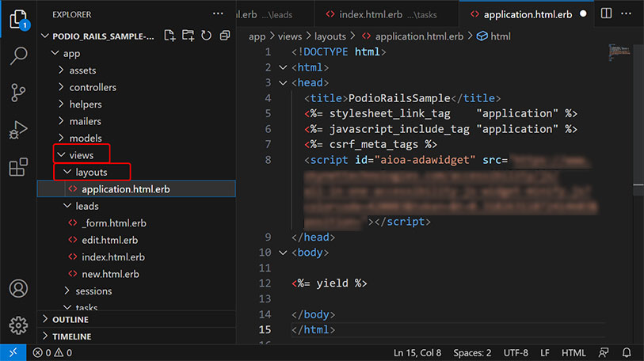Image resolution: width=644 pixels, height=361 pixels.
Task: Click title PodioRailsSample on line 4
Action: (399, 98)
